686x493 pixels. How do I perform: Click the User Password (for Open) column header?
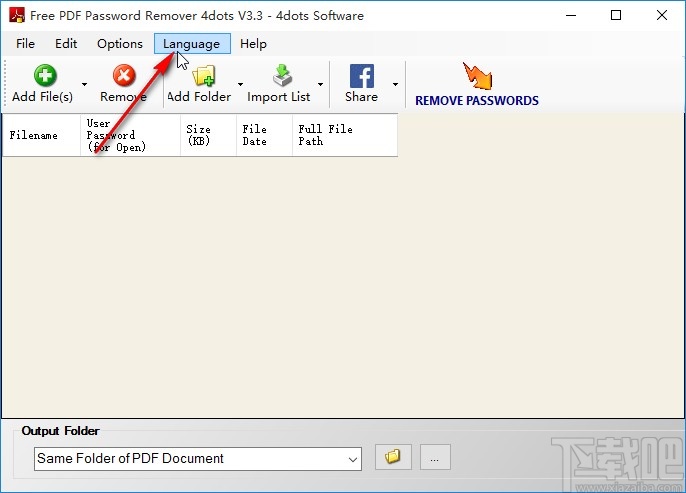click(130, 135)
